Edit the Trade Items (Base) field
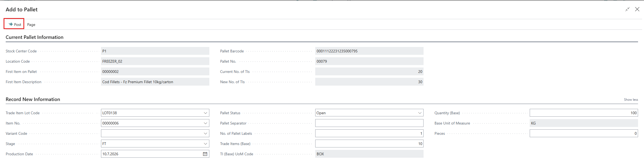 point(369,144)
